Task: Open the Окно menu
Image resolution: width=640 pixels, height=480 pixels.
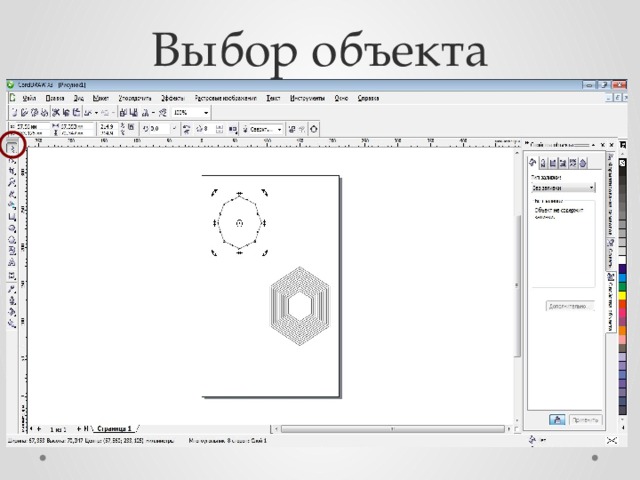Action: click(x=341, y=98)
